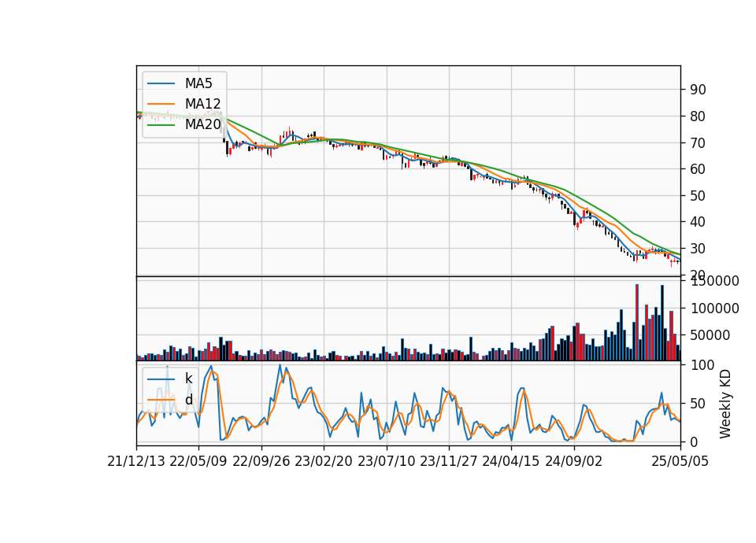
Task: Click the price axis value 40
Action: tap(699, 222)
